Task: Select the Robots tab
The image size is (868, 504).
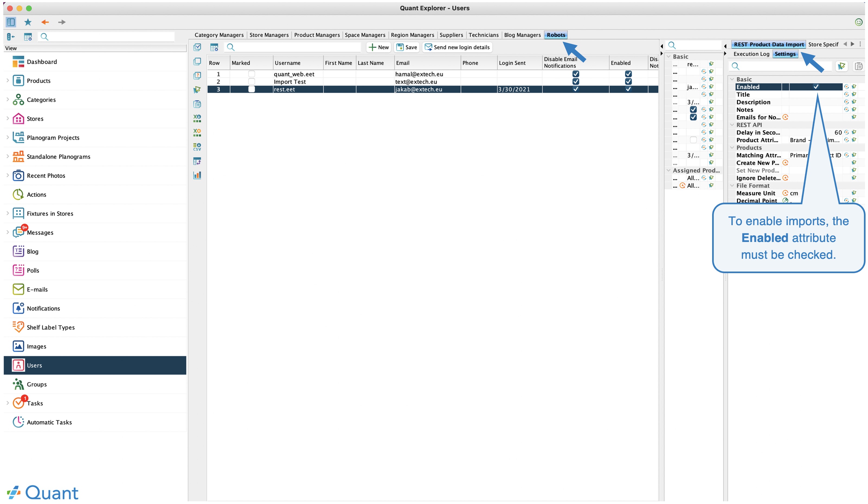Action: coord(556,35)
